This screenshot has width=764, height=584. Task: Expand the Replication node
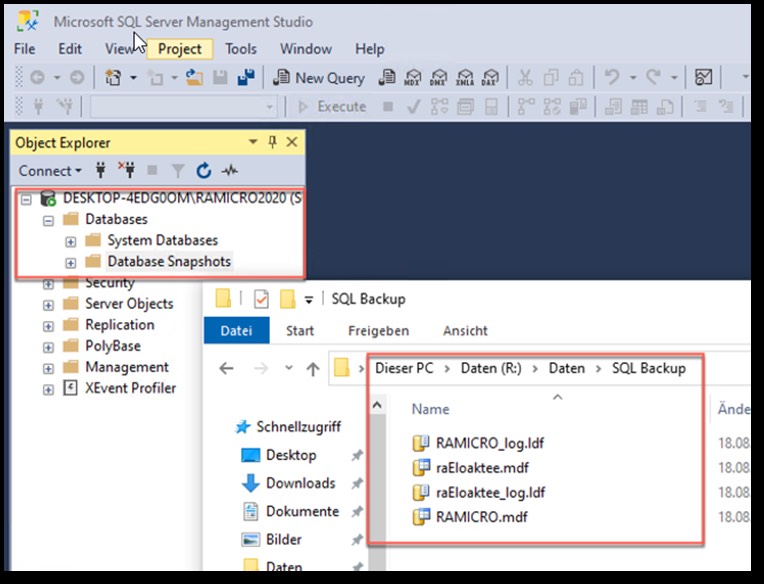click(48, 326)
